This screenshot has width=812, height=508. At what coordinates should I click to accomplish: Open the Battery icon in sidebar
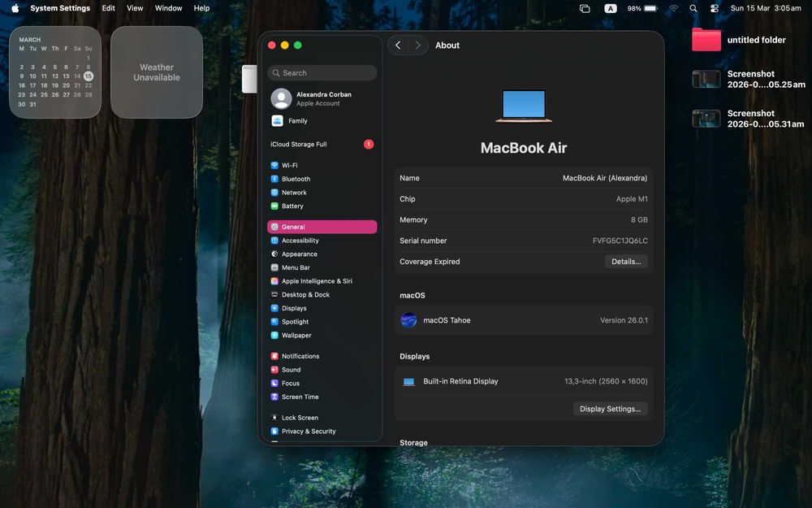coord(274,206)
